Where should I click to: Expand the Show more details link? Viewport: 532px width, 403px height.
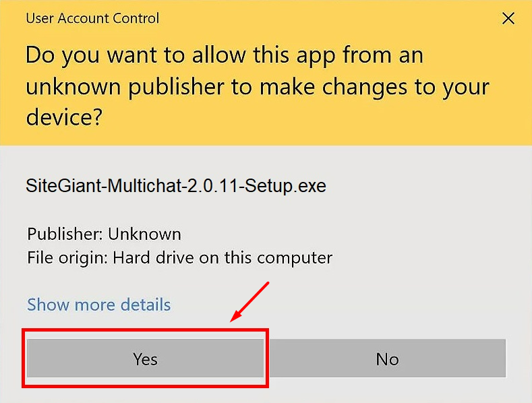click(x=98, y=305)
